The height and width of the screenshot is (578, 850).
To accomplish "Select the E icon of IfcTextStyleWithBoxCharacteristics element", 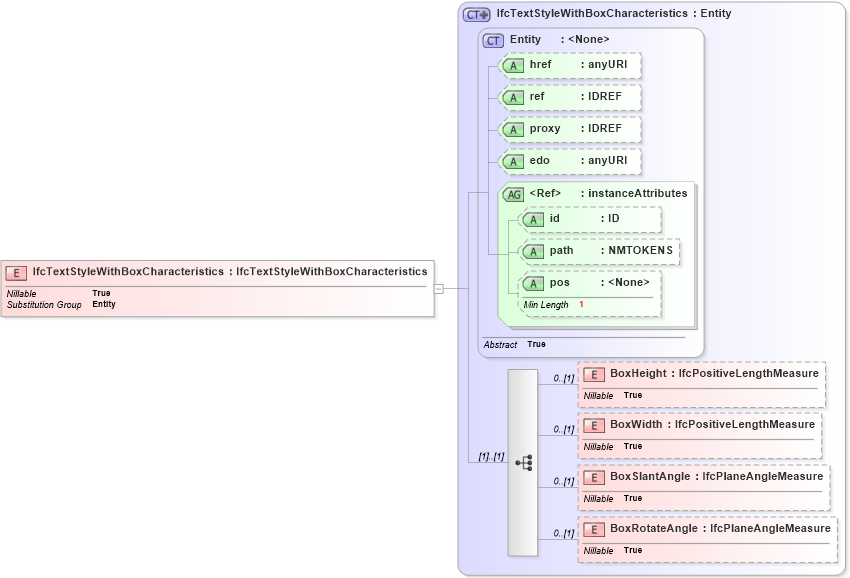I will coord(15,271).
